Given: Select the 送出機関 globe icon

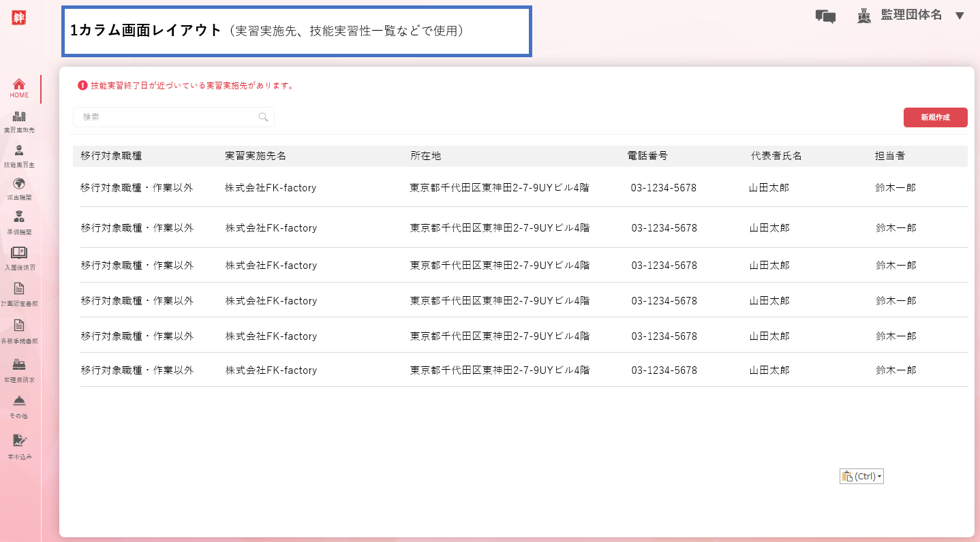Looking at the screenshot, I should [19, 184].
